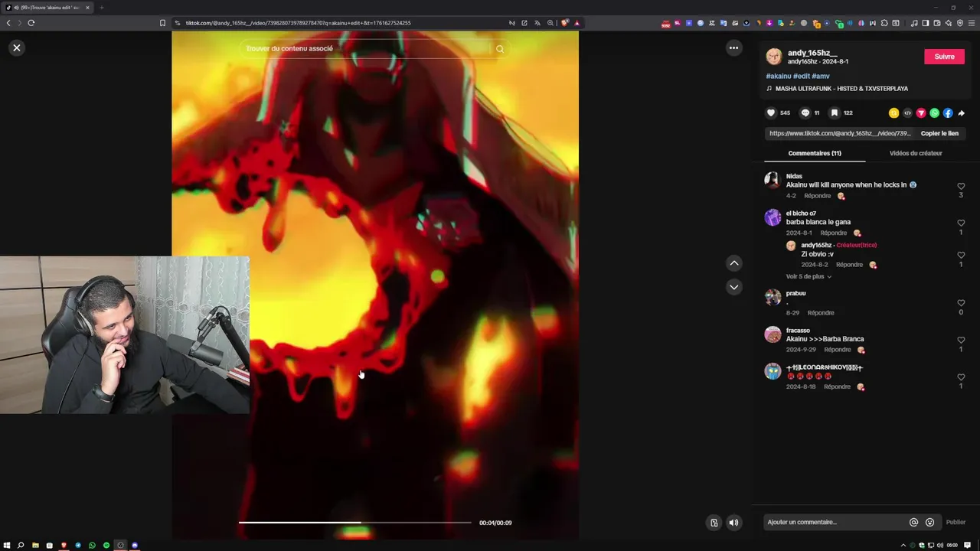Open Nidas's profile avatar
Viewport: 980px width, 551px height.
point(773,181)
